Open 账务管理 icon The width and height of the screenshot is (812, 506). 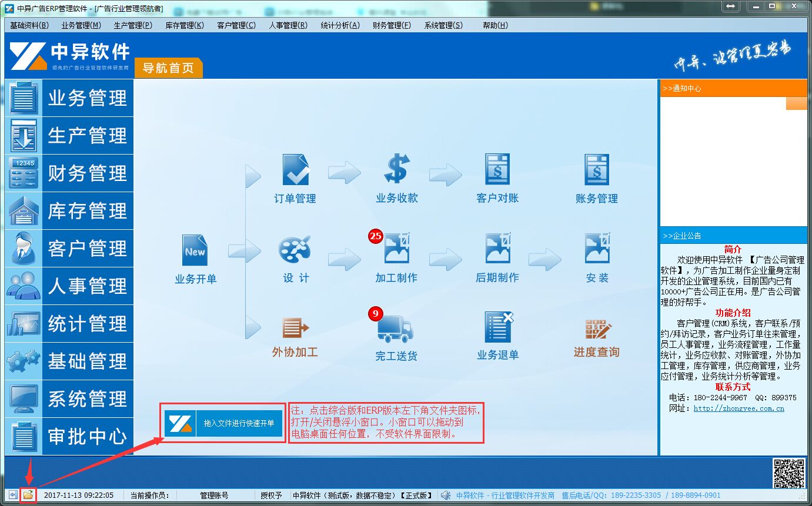(597, 170)
